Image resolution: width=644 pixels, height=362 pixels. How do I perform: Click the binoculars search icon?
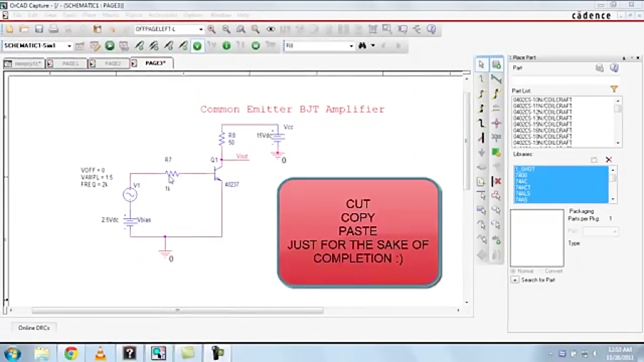tap(364, 46)
